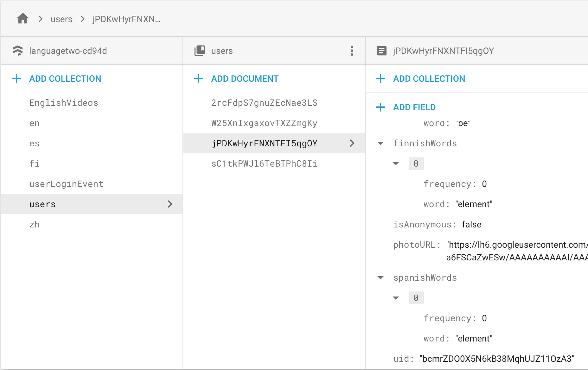Collapse item 0 under finnishWords
588x370 pixels.
coord(396,164)
